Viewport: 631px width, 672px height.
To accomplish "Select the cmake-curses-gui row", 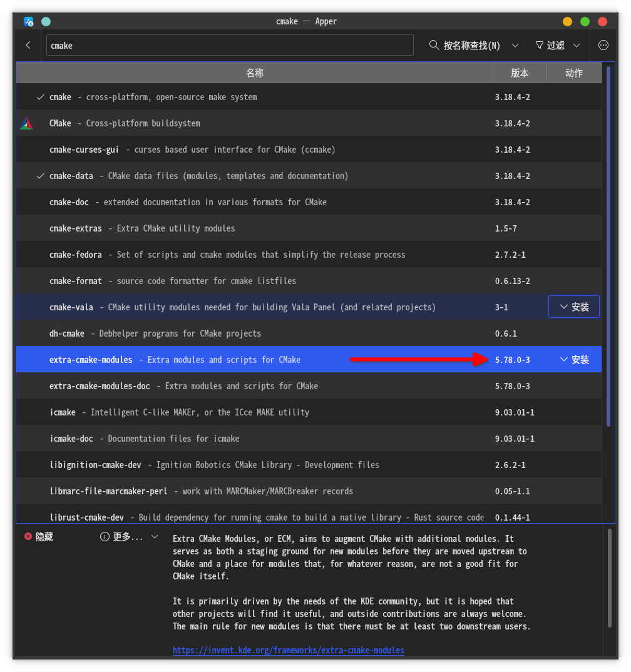I will pyautogui.click(x=309, y=149).
